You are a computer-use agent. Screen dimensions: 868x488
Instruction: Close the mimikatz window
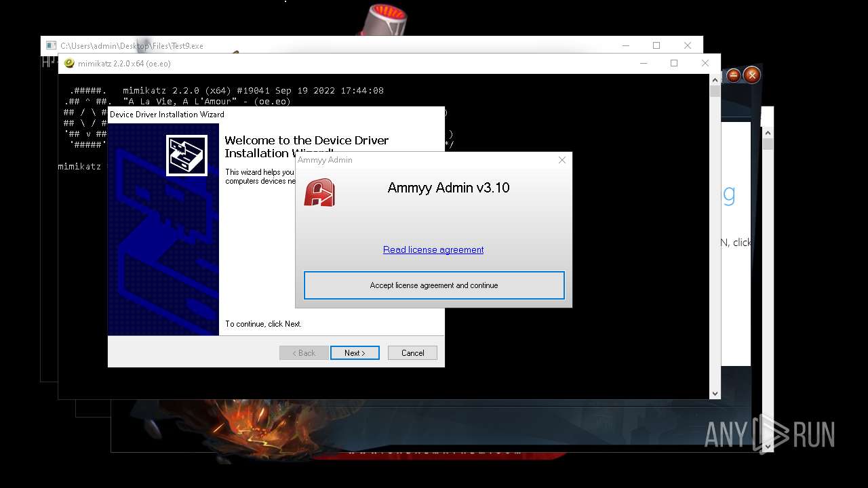[x=705, y=63]
